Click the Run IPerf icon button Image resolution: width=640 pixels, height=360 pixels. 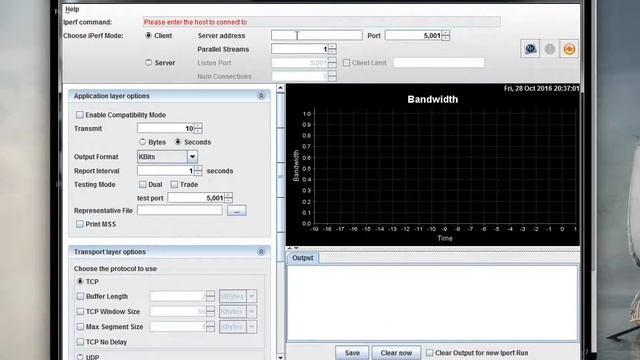(530, 49)
